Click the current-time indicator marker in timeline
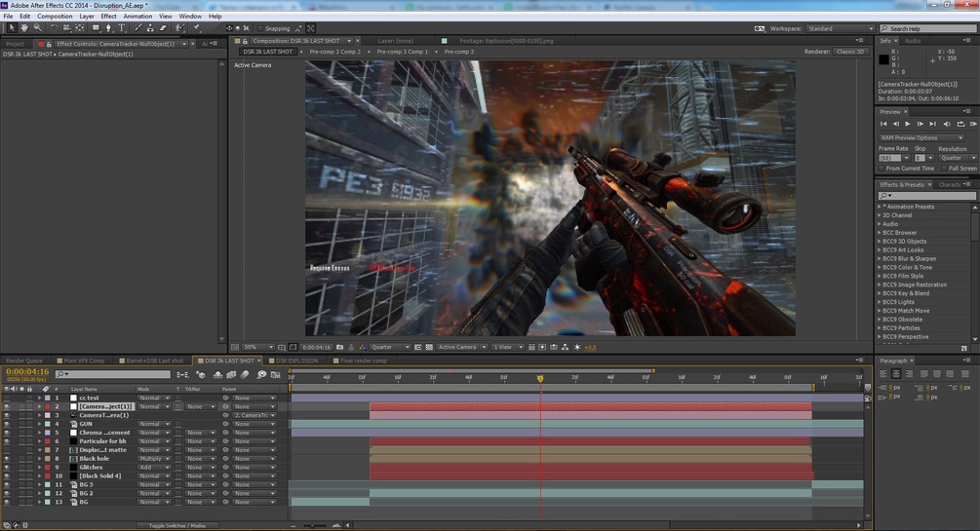The height and width of the screenshot is (531, 980). click(x=540, y=379)
